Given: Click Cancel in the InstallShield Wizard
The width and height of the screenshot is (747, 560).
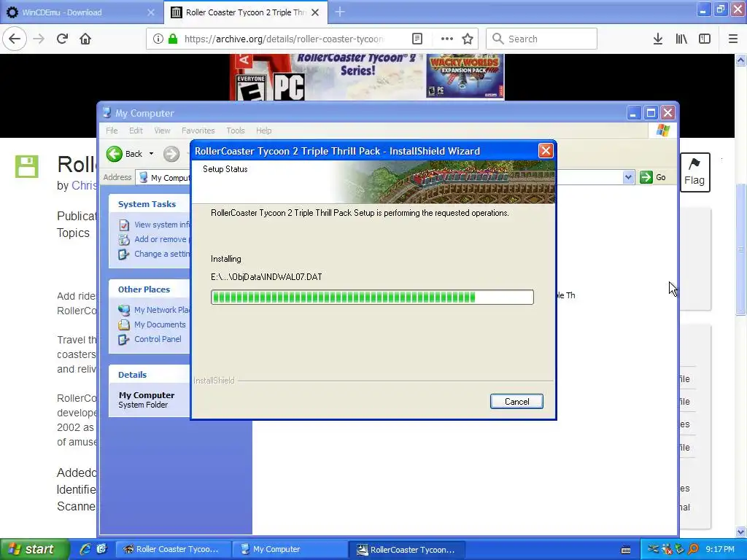Looking at the screenshot, I should coord(516,402).
